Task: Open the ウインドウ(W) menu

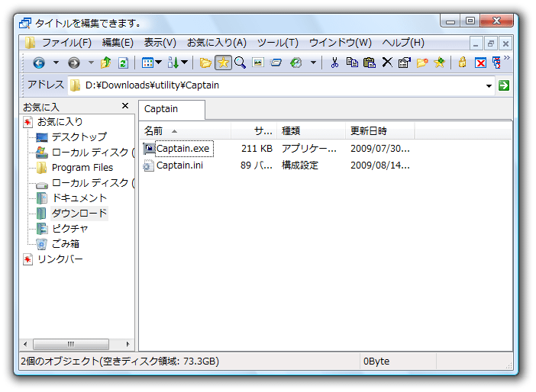Action: pyautogui.click(x=340, y=43)
